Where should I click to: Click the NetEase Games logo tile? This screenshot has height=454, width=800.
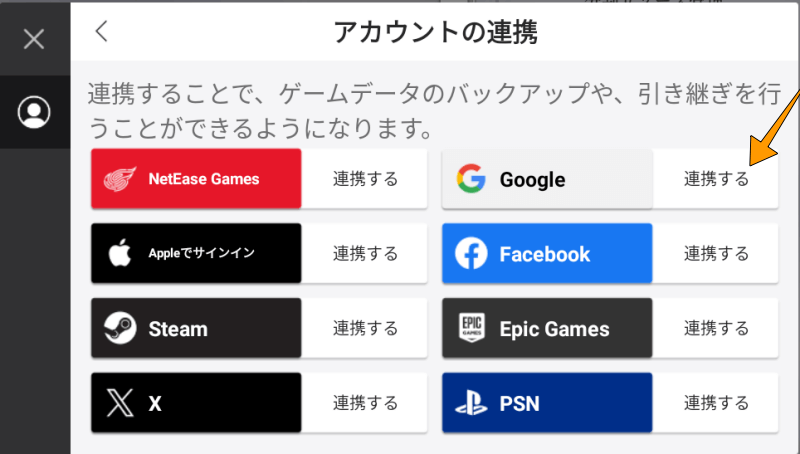click(x=196, y=179)
